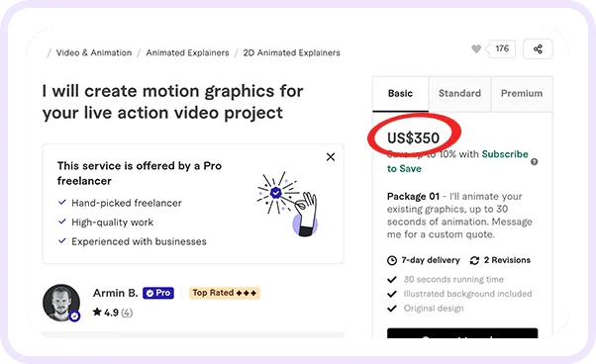This screenshot has width=596, height=364.
Task: Click the revisions refresh icon
Action: [474, 260]
